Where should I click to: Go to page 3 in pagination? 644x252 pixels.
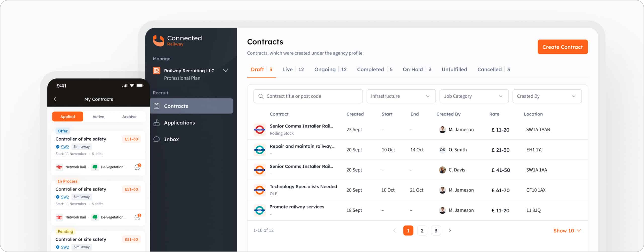coord(436,230)
